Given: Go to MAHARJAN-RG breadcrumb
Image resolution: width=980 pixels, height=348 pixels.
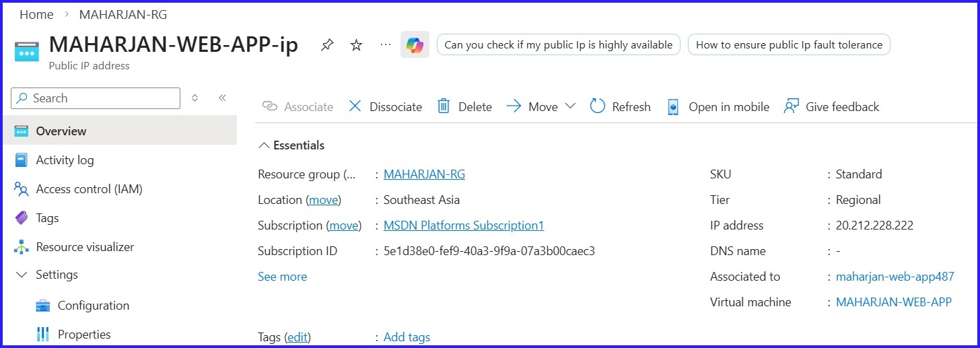Looking at the screenshot, I should 123,15.
